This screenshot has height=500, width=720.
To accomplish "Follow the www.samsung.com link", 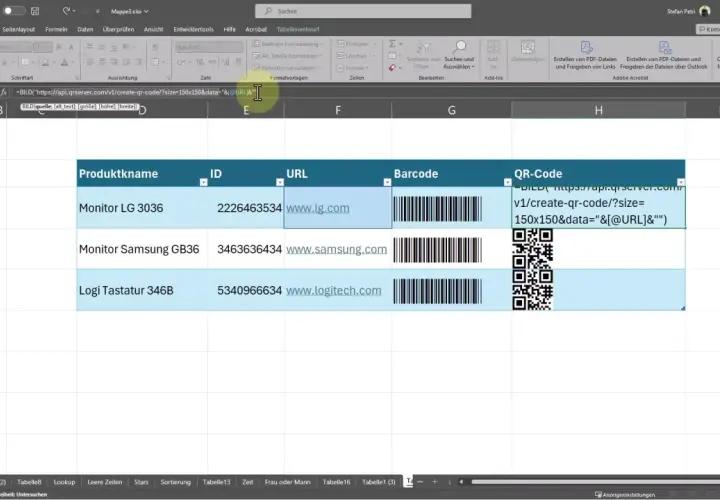I will tap(337, 249).
